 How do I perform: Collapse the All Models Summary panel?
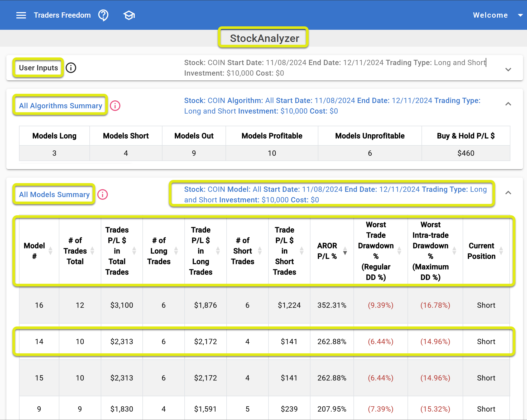[508, 193]
